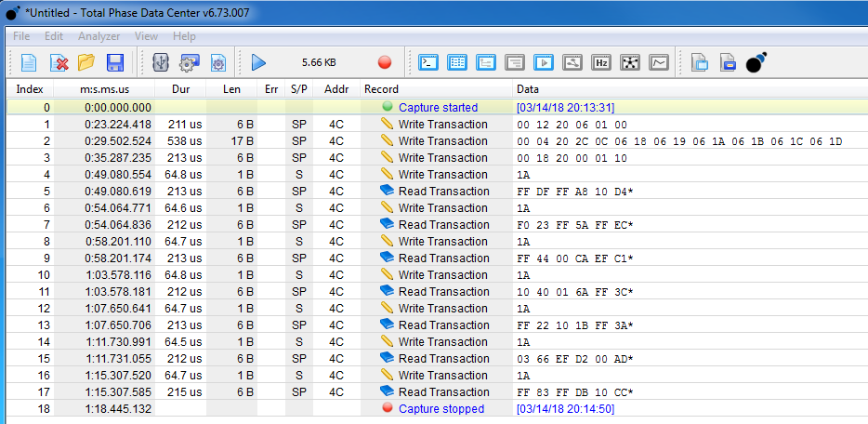
Task: Click the Data column header
Action: pyautogui.click(x=690, y=89)
